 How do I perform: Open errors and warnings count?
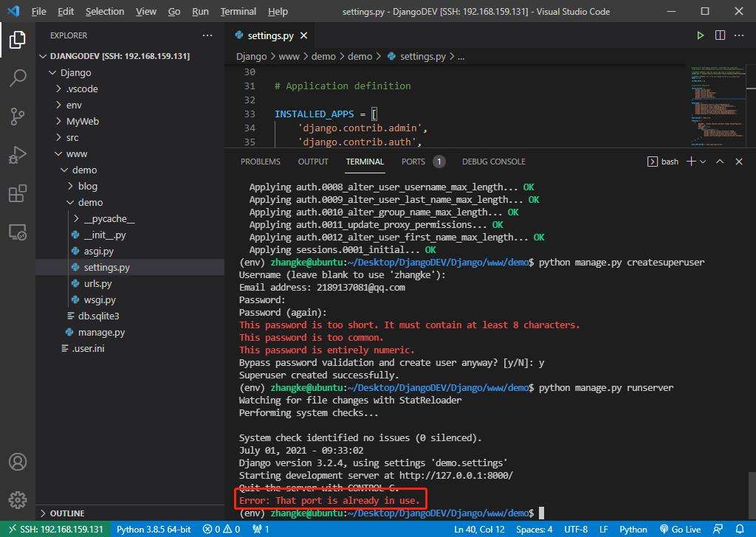221,530
